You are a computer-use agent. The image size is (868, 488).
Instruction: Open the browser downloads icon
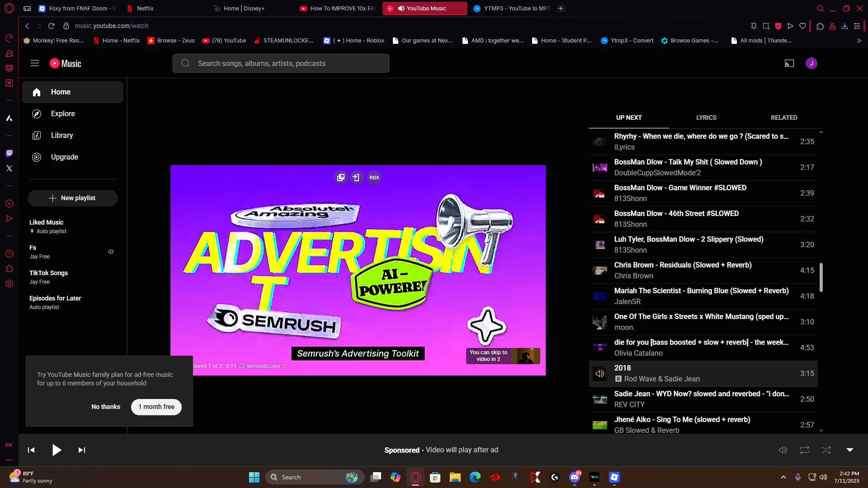pos(844,26)
